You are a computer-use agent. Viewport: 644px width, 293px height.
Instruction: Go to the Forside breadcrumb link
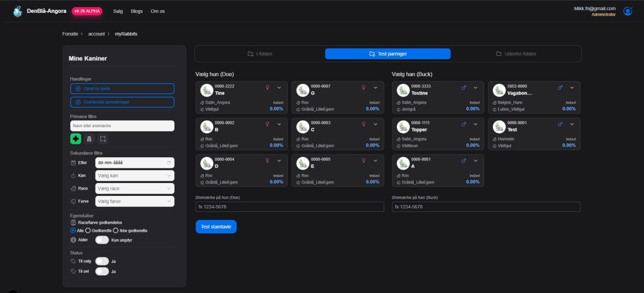[70, 34]
